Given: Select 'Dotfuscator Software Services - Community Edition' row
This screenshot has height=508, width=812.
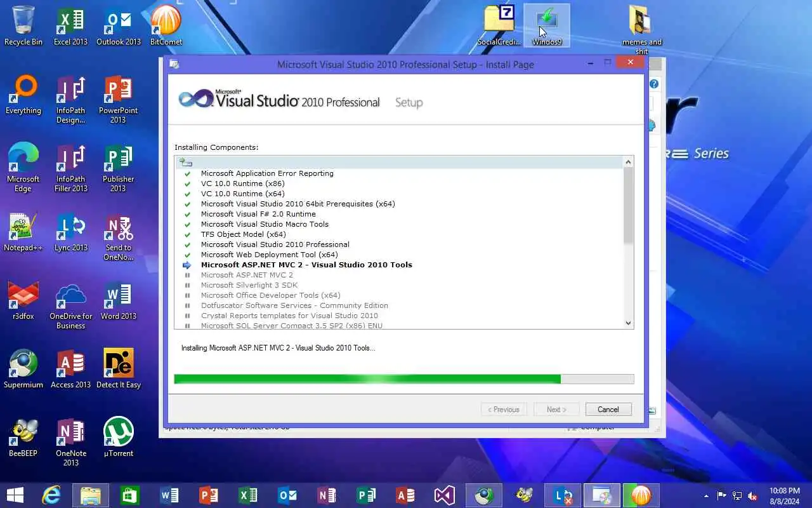Looking at the screenshot, I should pyautogui.click(x=294, y=305).
